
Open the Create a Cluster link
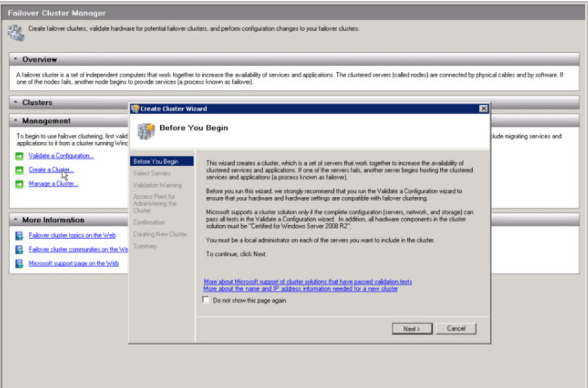51,170
